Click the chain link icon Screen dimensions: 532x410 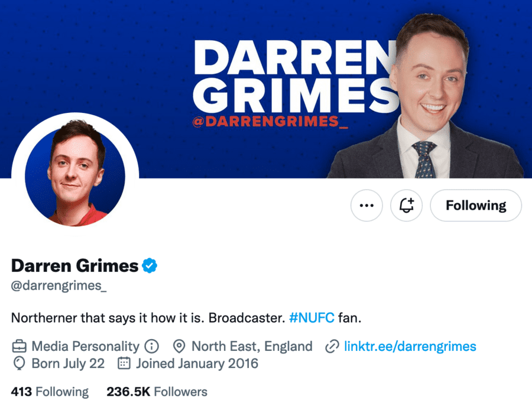[x=332, y=347]
